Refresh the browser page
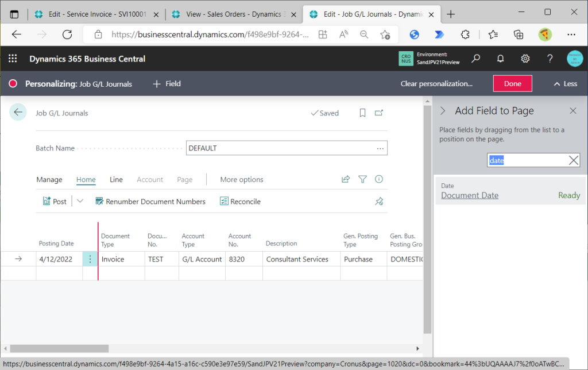The image size is (588, 370). point(67,34)
